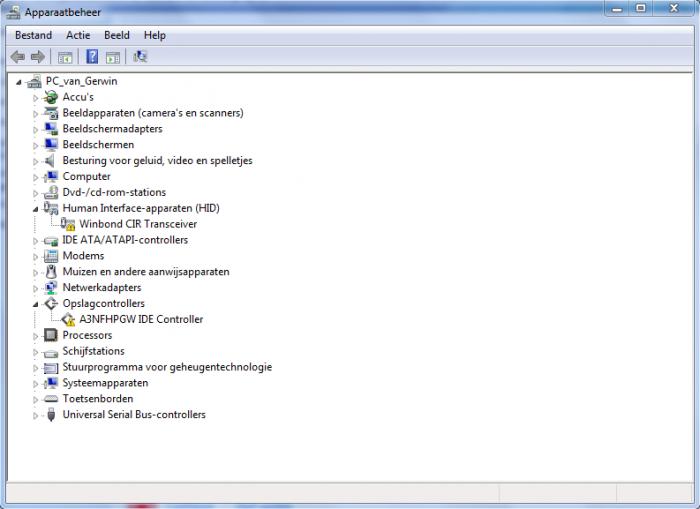Click the Universal Serial Bus-controllers plug icon

(51, 415)
